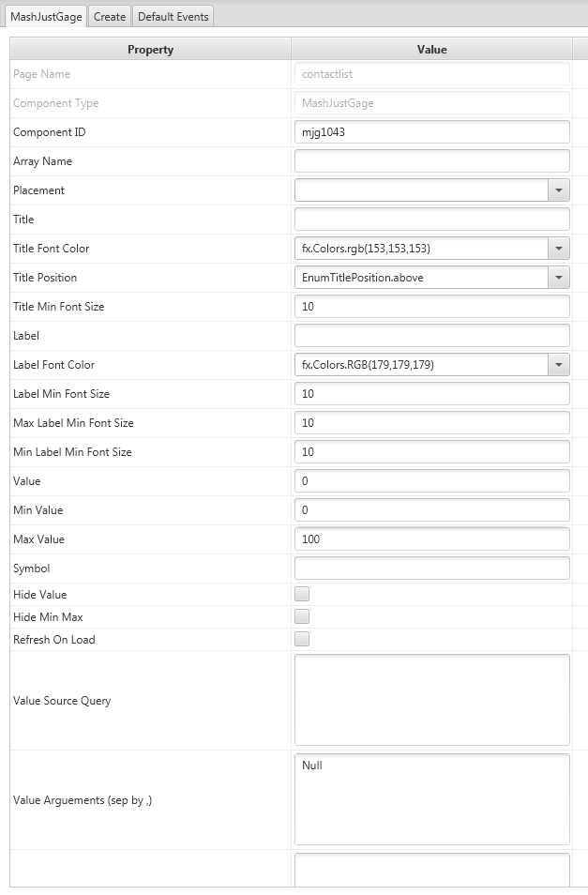Select the Max Value input field
Image resolution: width=588 pixels, height=895 pixels.
tap(431, 539)
